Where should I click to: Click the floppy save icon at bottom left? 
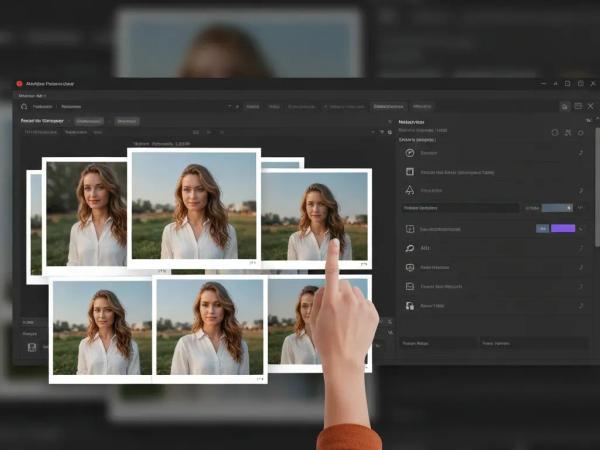[x=32, y=347]
